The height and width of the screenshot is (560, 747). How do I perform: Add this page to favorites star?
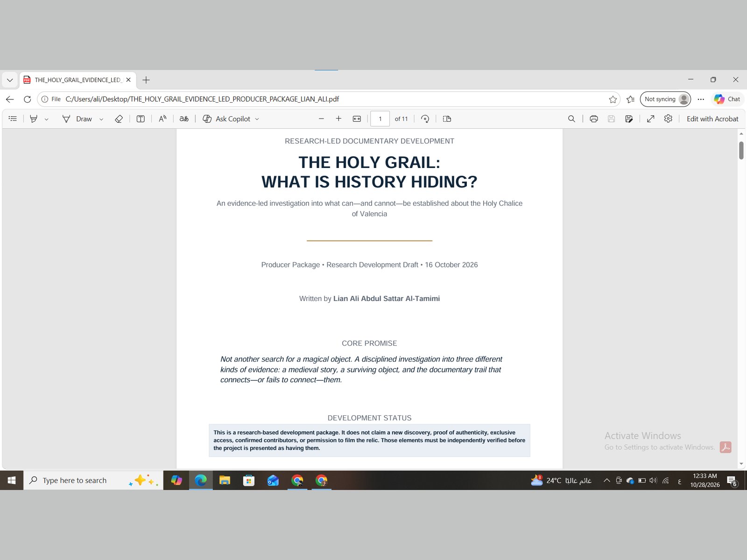tap(613, 99)
